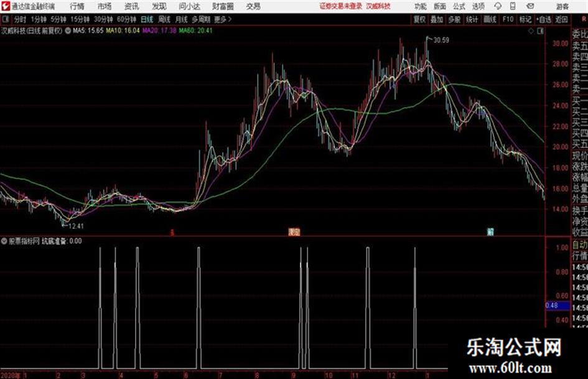588x379 pixels.
Task: Open the 选项 menu
Action: coord(478,6)
